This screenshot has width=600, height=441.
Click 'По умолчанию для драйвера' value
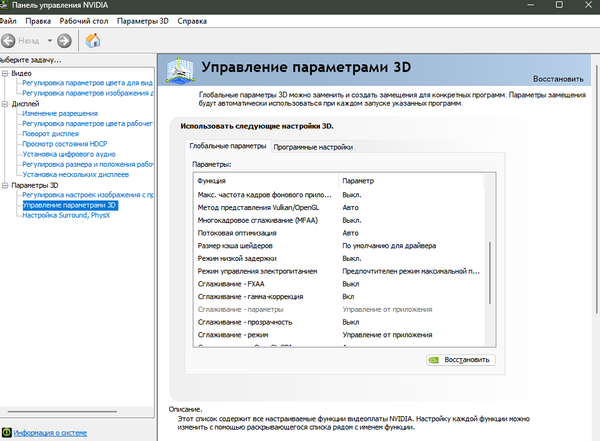coord(389,246)
